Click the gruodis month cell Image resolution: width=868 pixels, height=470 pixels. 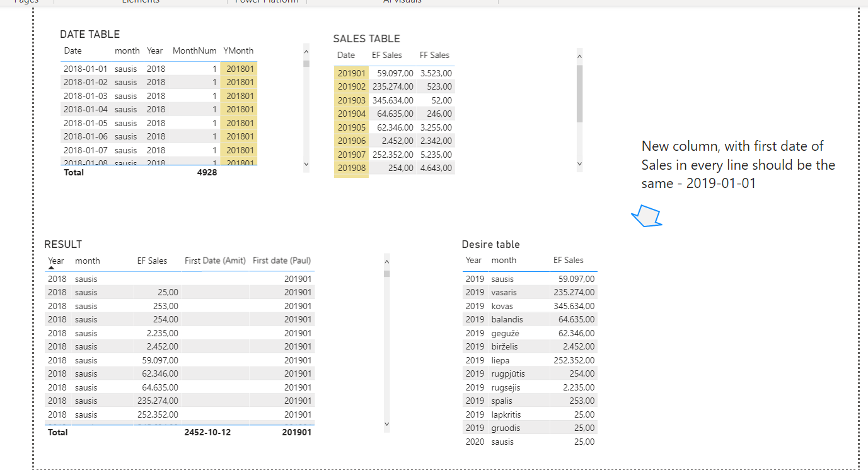pos(506,428)
